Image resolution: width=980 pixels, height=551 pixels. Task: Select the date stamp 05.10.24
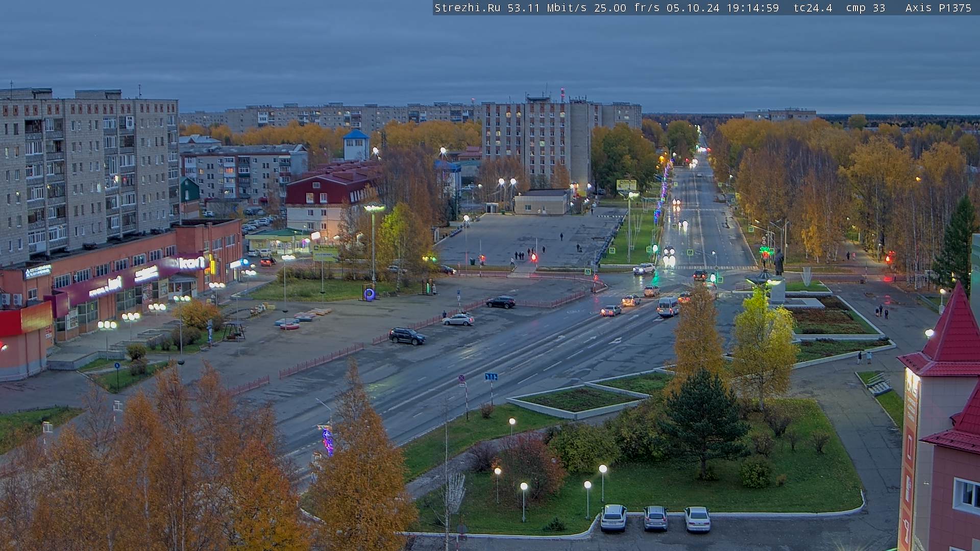coord(693,8)
